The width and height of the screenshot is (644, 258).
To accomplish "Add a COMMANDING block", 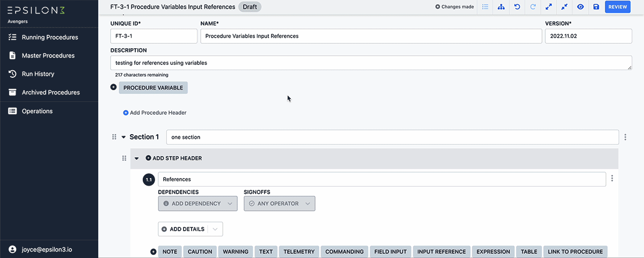I will tap(344, 252).
